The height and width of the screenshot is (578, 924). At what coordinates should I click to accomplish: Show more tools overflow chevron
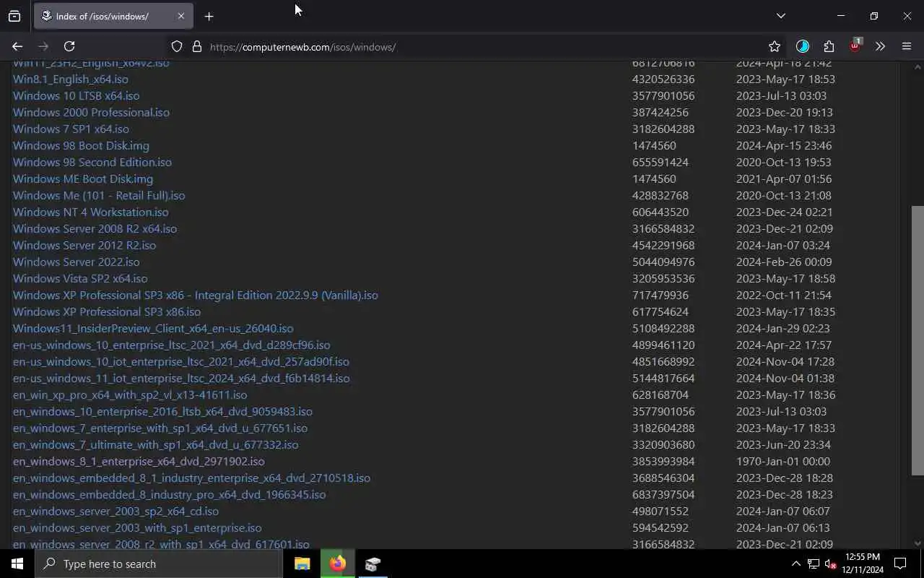(x=880, y=46)
